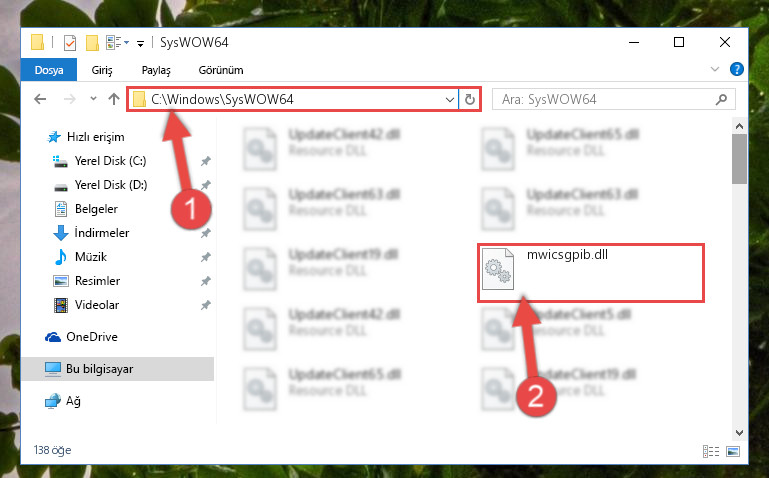Viewport: 769px width, 478px height.
Task: Switch to large thumbnails view icon
Action: coord(733,451)
